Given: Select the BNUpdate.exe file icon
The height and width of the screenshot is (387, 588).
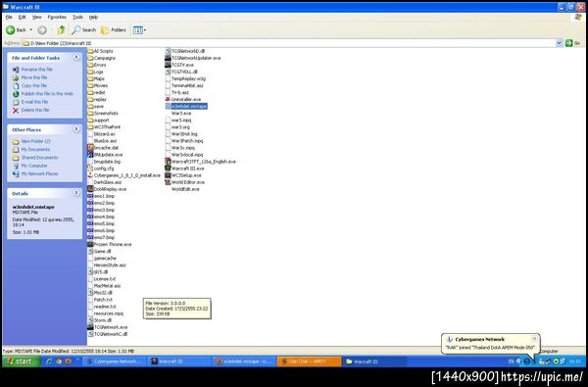Looking at the screenshot, I should (90, 155).
